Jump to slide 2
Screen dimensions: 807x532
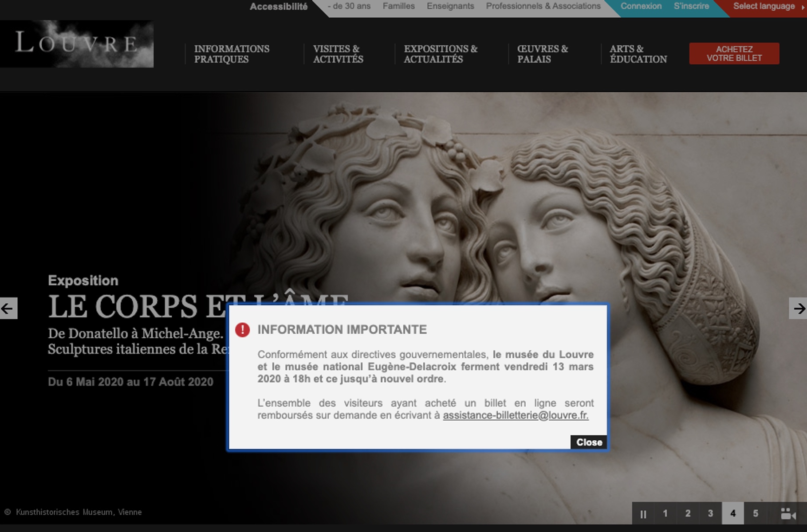tap(688, 513)
